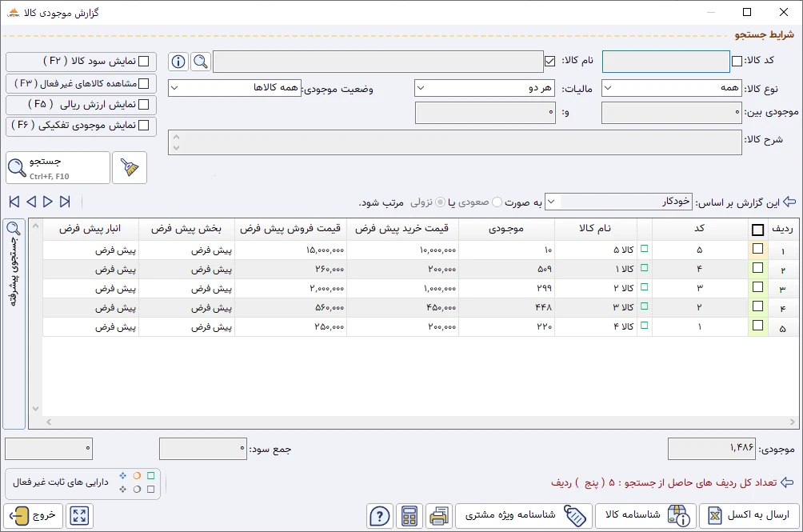Sort by the موجودی column header
Image resolution: width=803 pixels, height=532 pixels.
click(506, 229)
